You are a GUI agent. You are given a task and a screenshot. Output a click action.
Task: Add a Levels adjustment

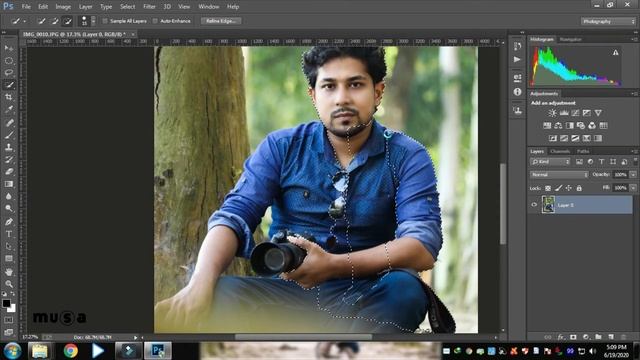(x=564, y=113)
